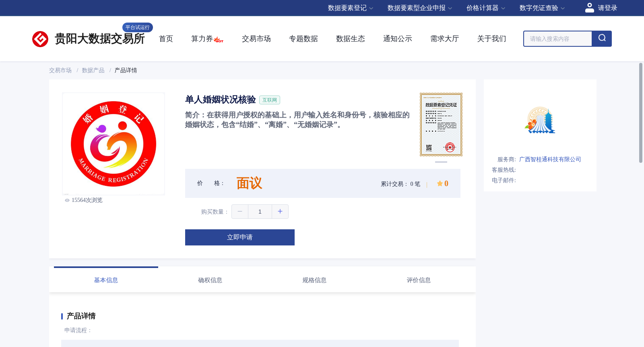
Task: Switch to the 评价信息 tab
Action: point(419,280)
